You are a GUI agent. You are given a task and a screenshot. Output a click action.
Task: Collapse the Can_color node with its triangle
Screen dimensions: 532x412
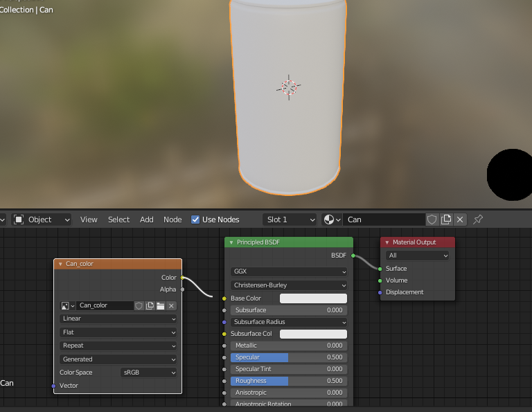coord(60,264)
